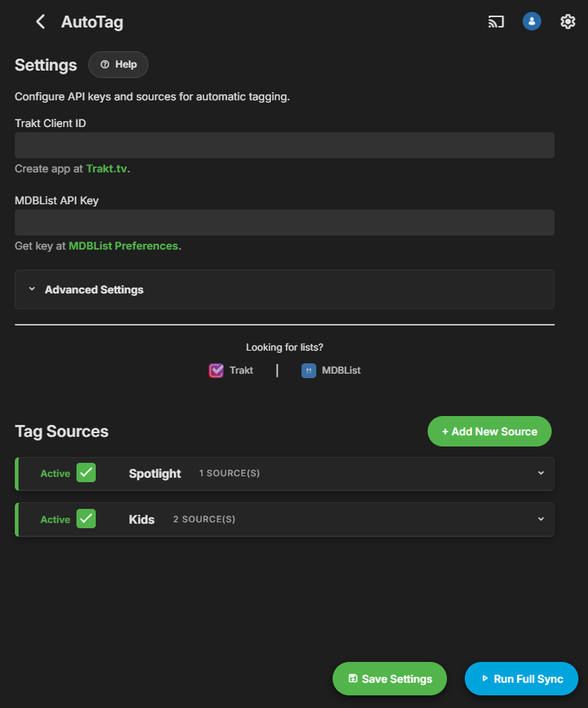Screen dimensions: 588x708
Task: Select the Kids tag source row title
Action: (142, 519)
